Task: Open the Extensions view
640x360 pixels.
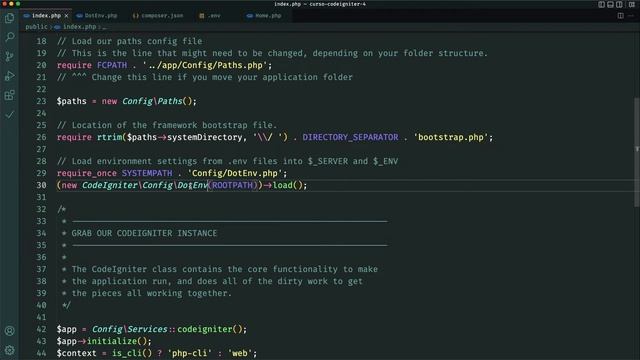Action: pos(9,95)
